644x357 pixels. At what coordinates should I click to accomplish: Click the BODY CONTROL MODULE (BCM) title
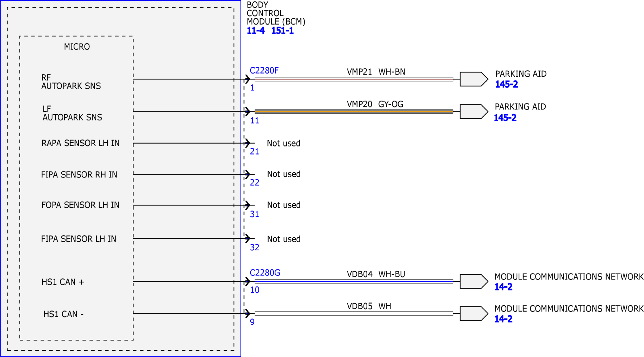coord(276,13)
